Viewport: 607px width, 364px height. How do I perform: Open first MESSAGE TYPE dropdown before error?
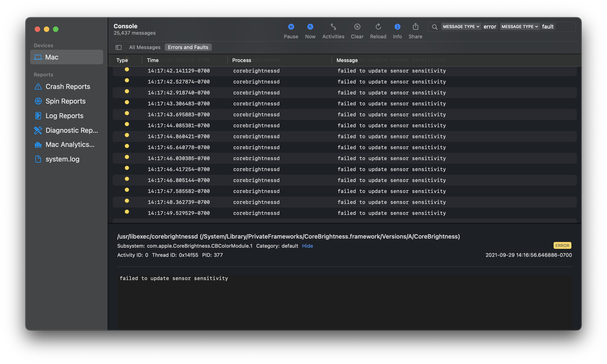[x=460, y=26]
